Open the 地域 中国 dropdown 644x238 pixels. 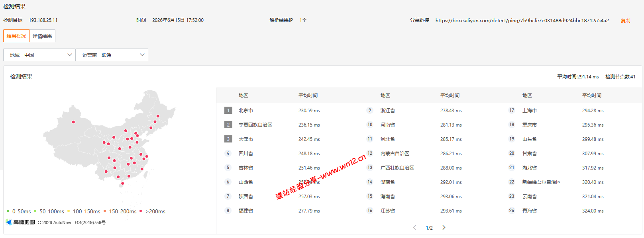[39, 55]
